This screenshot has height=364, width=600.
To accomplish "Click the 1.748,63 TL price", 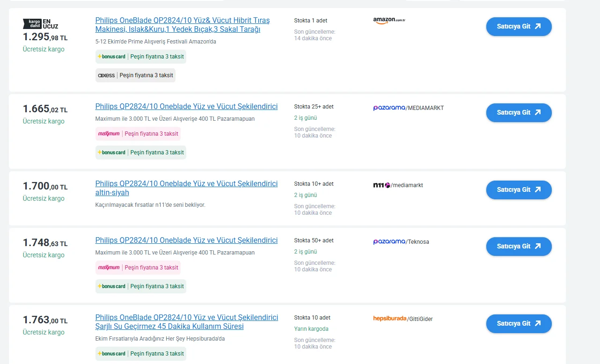I will (45, 243).
